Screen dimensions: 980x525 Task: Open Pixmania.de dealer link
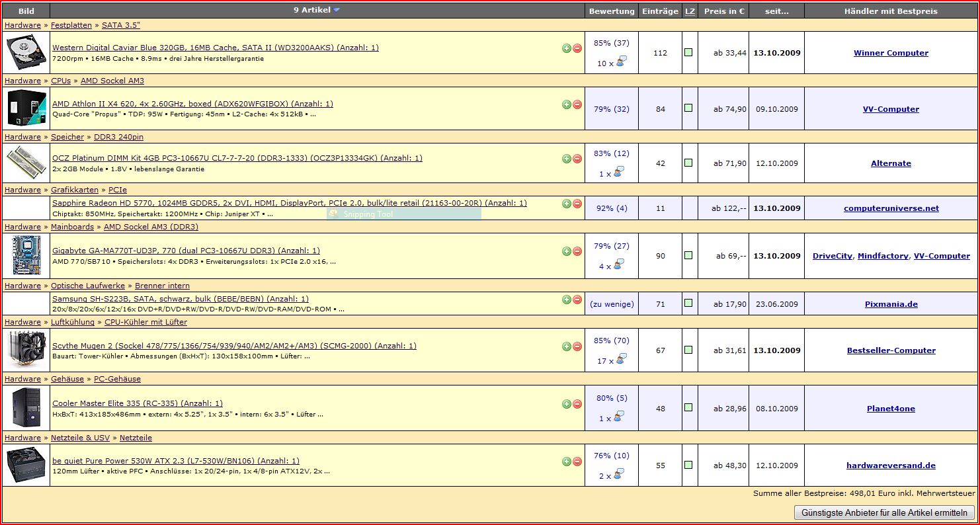tap(891, 304)
